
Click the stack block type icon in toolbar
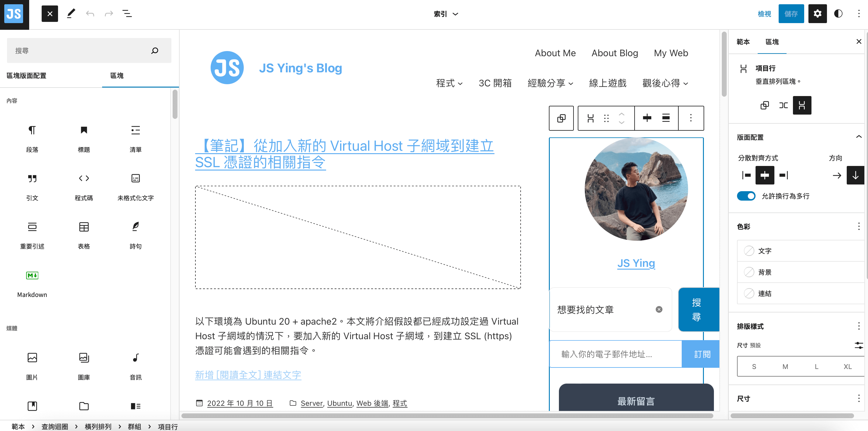click(590, 118)
